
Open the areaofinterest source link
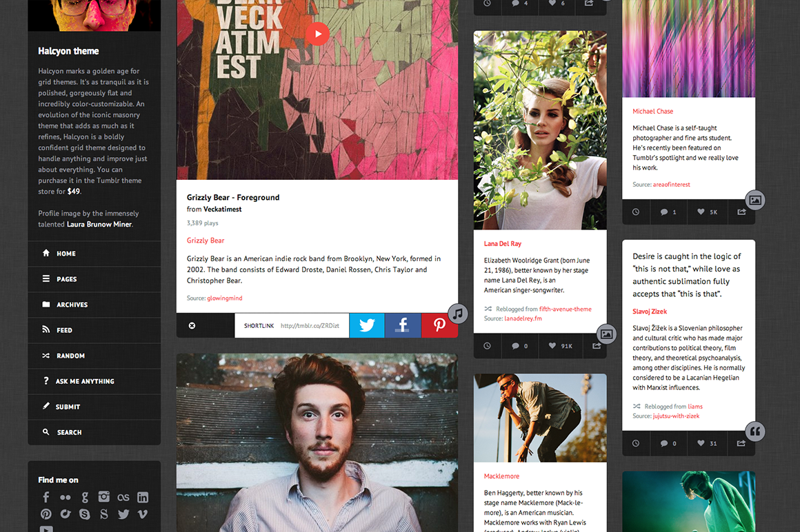pos(672,185)
